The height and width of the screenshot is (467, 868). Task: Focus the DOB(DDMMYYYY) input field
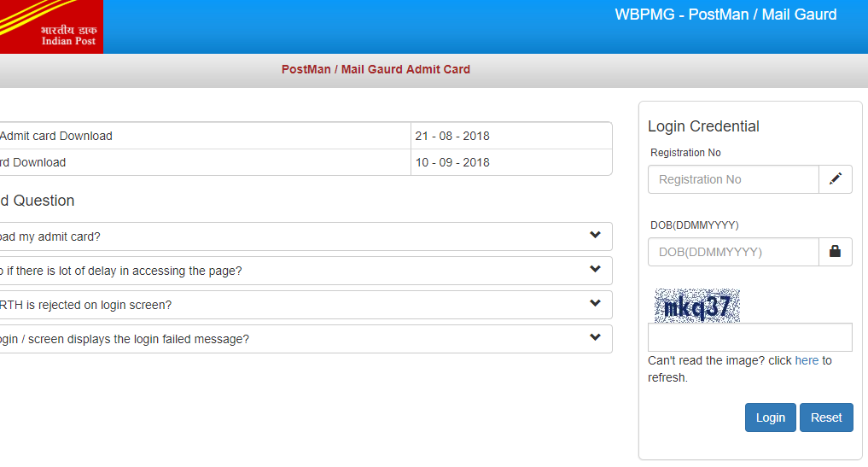coord(733,252)
